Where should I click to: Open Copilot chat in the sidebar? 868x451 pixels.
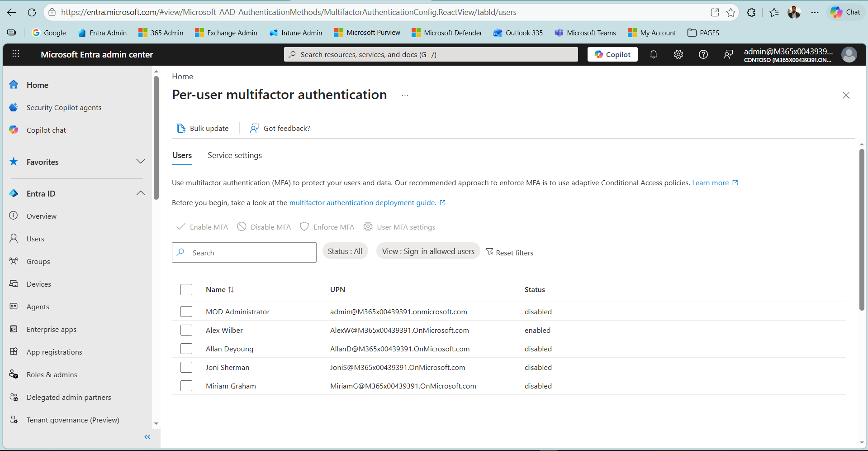click(46, 130)
